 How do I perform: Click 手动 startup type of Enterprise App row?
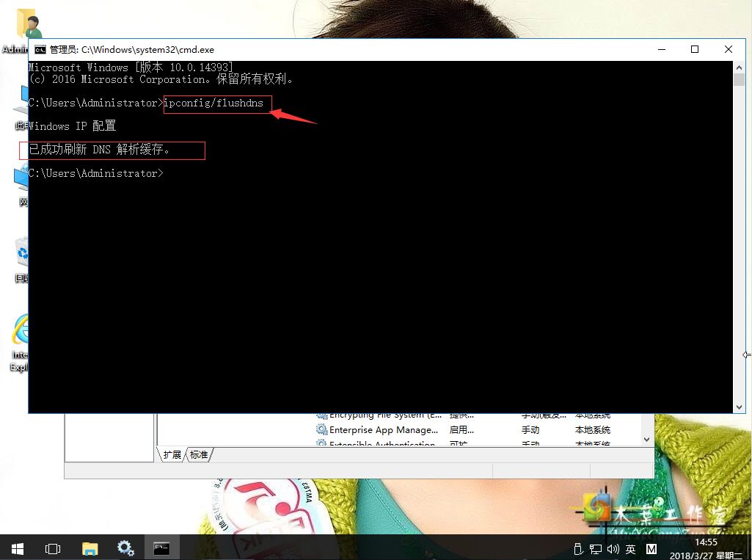coord(530,430)
